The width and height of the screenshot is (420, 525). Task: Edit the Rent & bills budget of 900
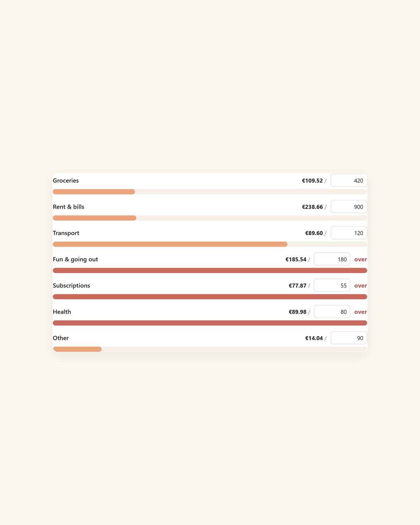[x=349, y=207]
